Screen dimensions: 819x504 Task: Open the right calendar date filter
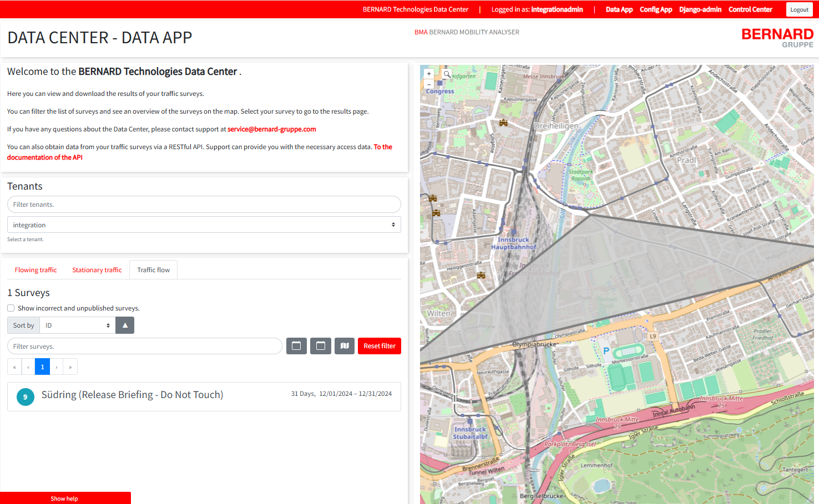pyautogui.click(x=321, y=346)
